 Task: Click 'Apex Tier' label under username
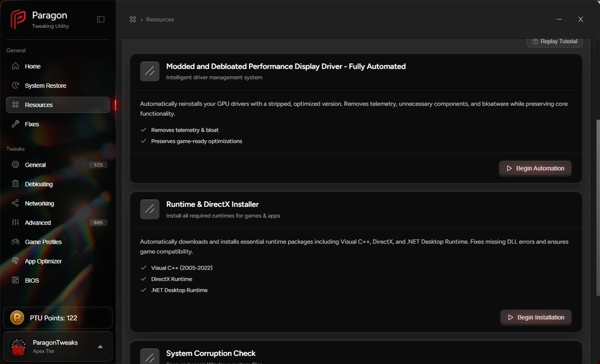(x=43, y=351)
